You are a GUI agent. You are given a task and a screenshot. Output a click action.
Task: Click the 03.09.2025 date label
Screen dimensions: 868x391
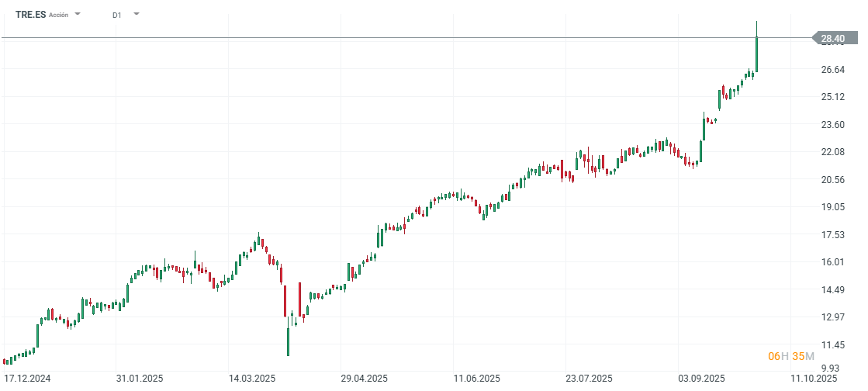click(x=701, y=379)
